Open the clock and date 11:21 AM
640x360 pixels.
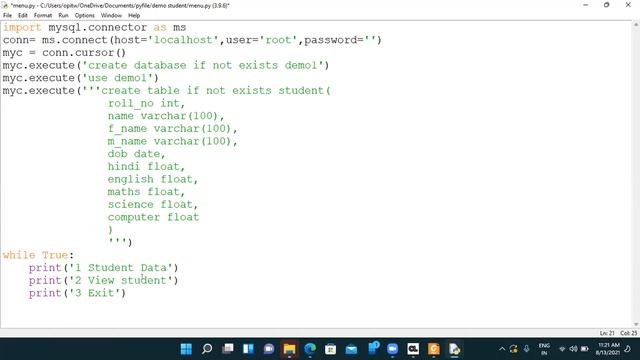click(x=608, y=349)
